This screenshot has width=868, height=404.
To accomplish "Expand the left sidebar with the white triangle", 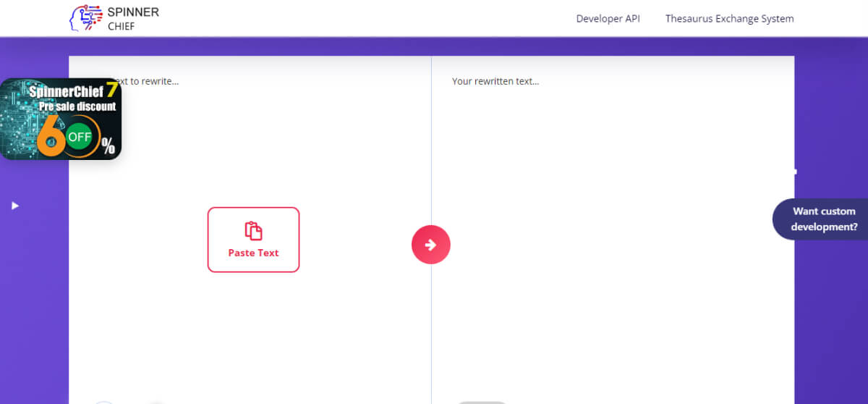I will [x=15, y=206].
